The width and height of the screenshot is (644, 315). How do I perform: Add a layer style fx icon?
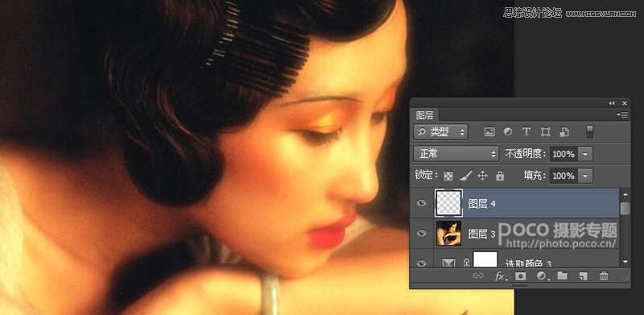500,276
